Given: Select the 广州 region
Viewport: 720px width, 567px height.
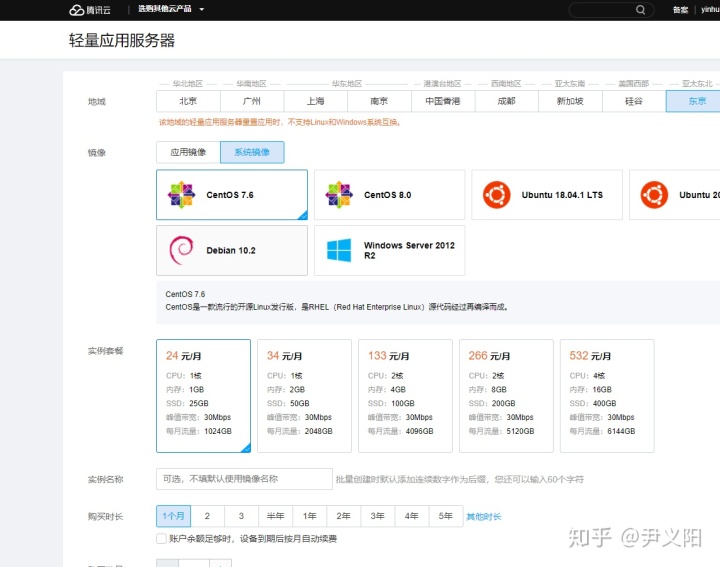Looking at the screenshot, I should pos(252,101).
